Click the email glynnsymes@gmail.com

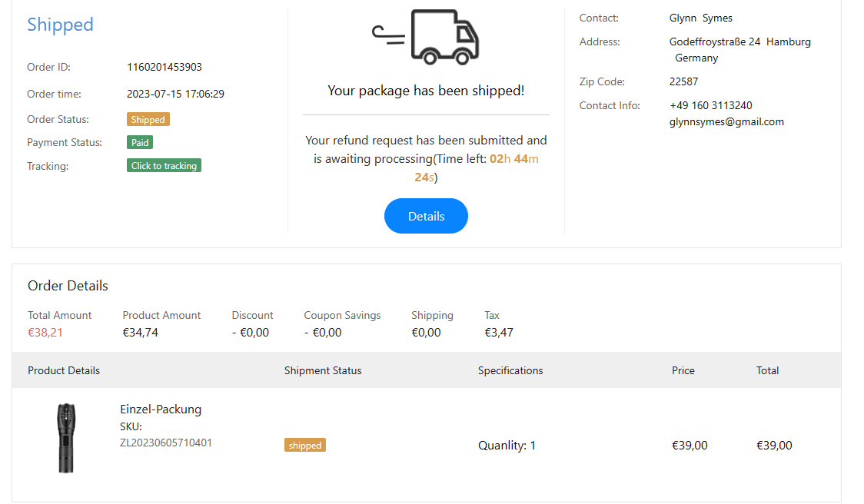(726, 121)
